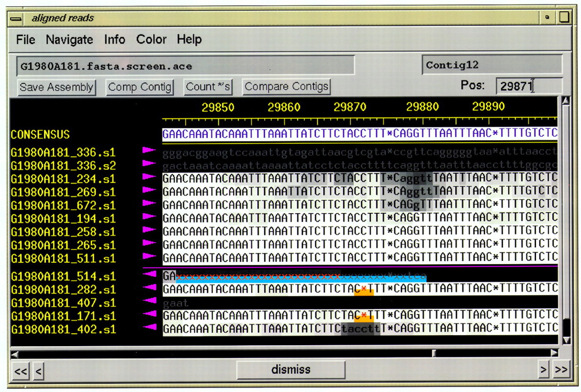Click the reverse arrow of read G1980A181_171.s1
Viewport: 581px width, 392px height.
pos(149,314)
